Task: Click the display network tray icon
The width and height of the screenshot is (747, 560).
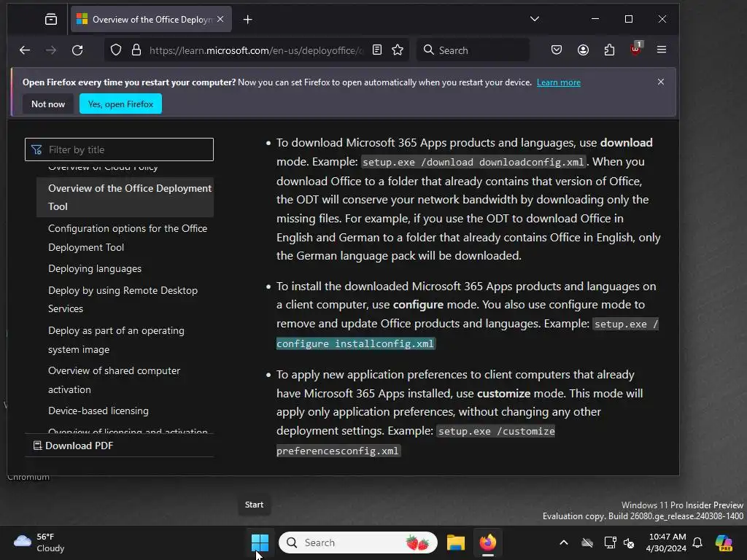Action: pyautogui.click(x=610, y=542)
